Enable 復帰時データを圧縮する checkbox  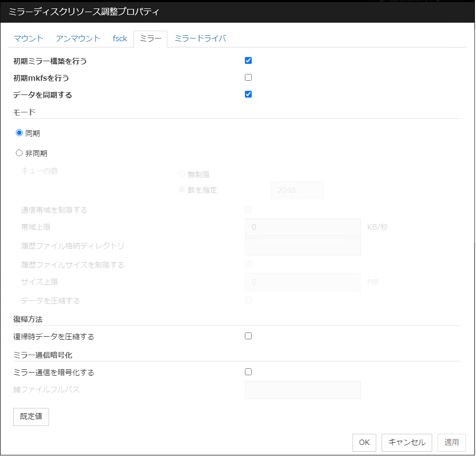click(x=249, y=336)
